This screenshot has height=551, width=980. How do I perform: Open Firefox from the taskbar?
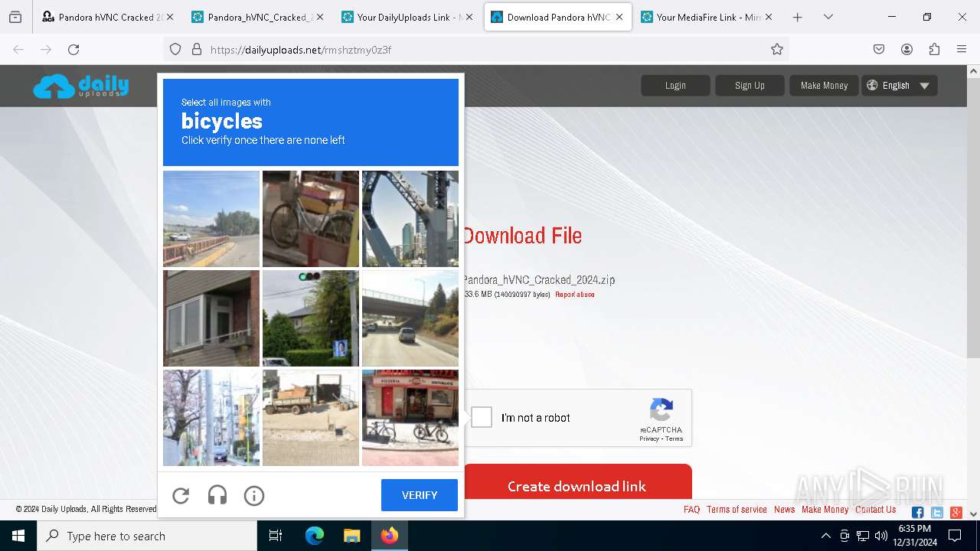coord(390,536)
